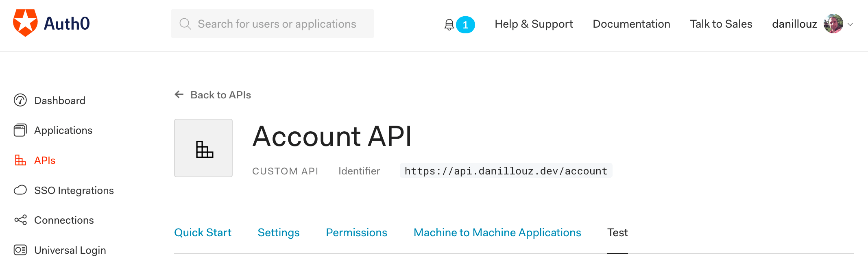Go to the Documentation link
The width and height of the screenshot is (868, 270).
click(631, 24)
